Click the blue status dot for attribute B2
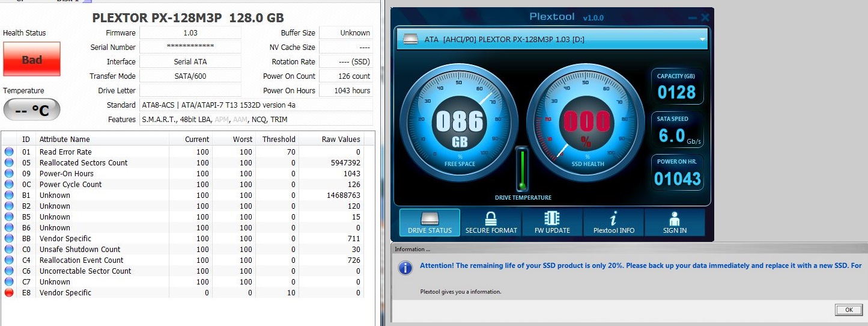Image resolution: width=868 pixels, height=326 pixels. 9,206
